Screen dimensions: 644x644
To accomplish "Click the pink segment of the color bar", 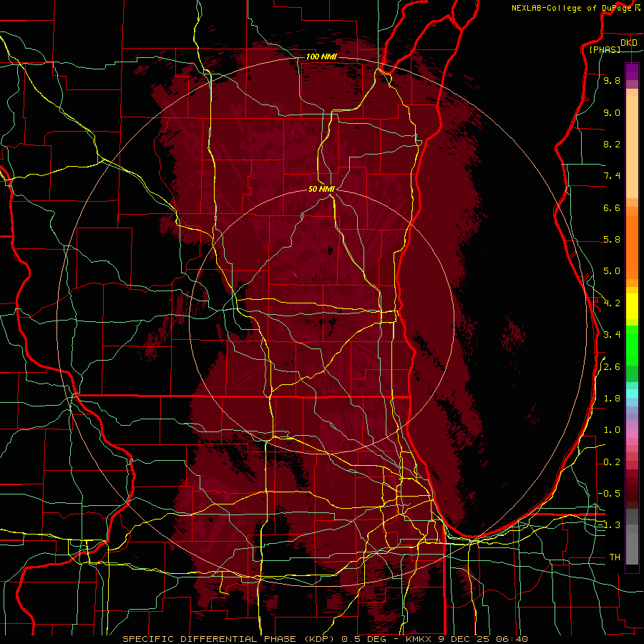I will pyautogui.click(x=632, y=434).
